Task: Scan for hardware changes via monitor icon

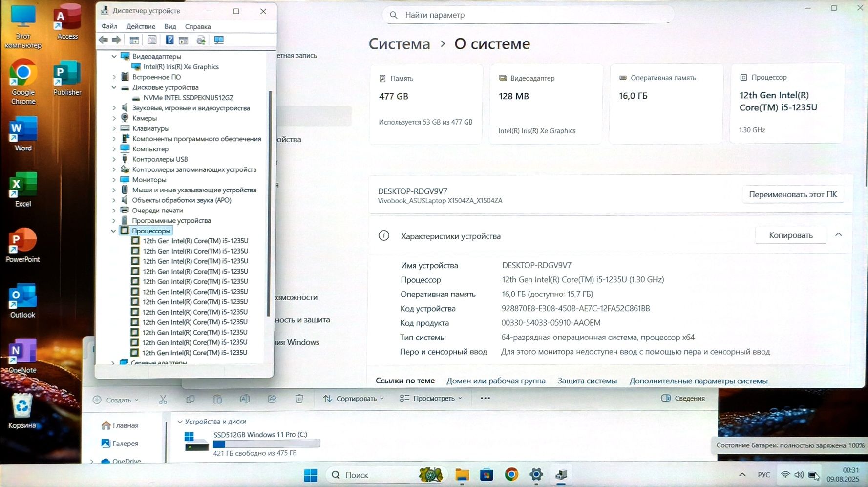Action: (219, 40)
